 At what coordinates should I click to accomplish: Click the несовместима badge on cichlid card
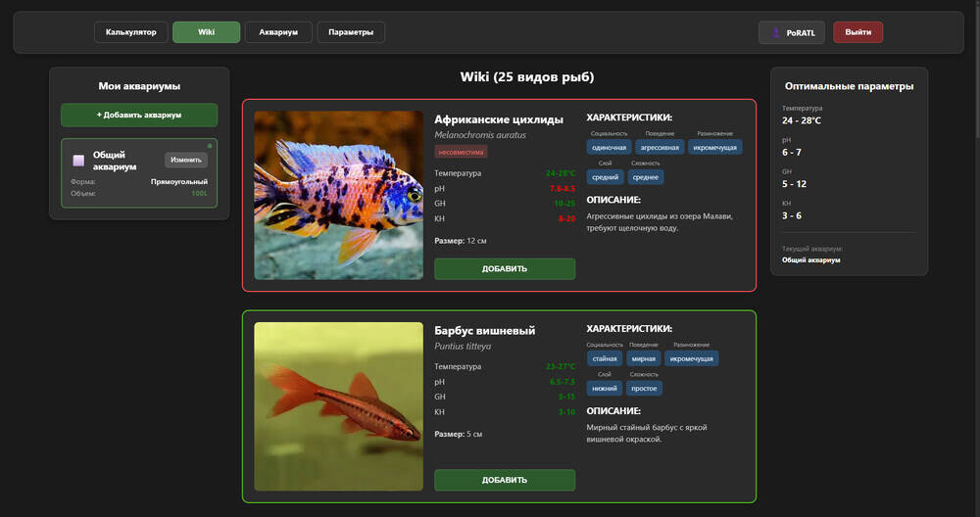tap(461, 152)
